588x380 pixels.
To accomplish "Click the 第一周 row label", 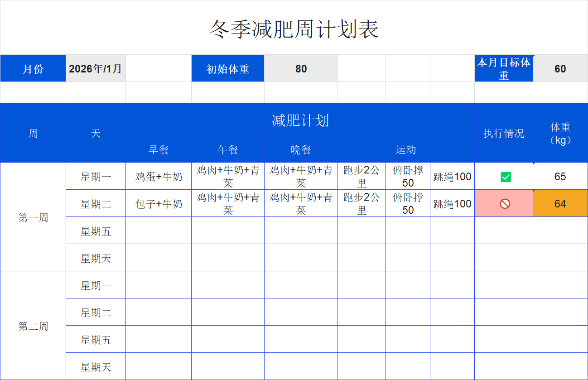I will [33, 217].
